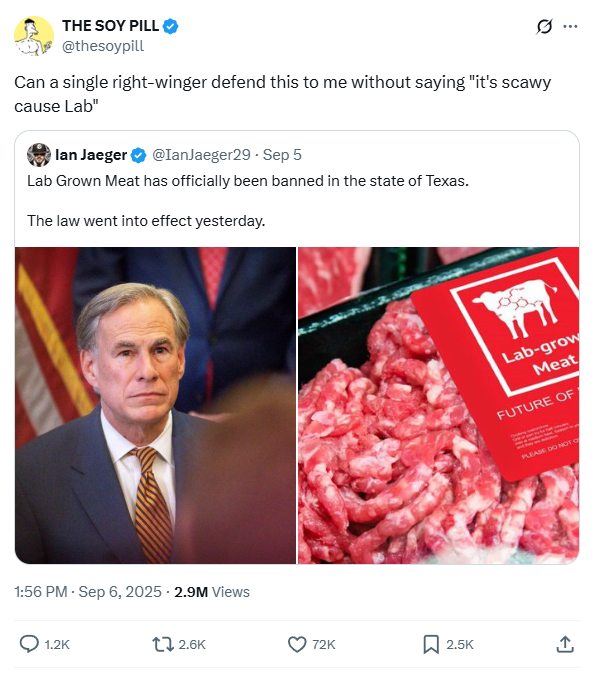Bookmark this post

coord(431,644)
